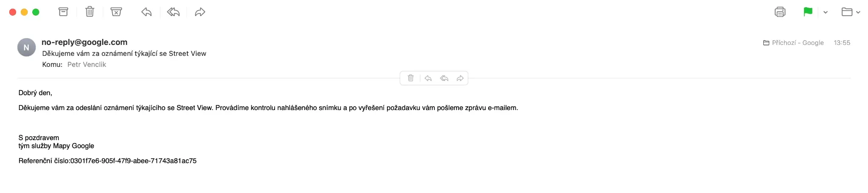This screenshot has width=868, height=193.
Task: Click Reply All in the top toolbar
Action: point(173,12)
